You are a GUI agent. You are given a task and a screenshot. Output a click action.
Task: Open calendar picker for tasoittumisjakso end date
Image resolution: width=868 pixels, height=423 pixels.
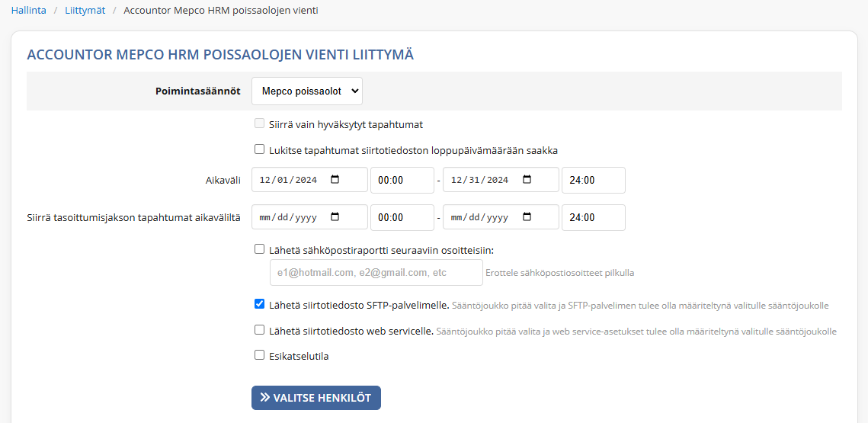click(527, 217)
